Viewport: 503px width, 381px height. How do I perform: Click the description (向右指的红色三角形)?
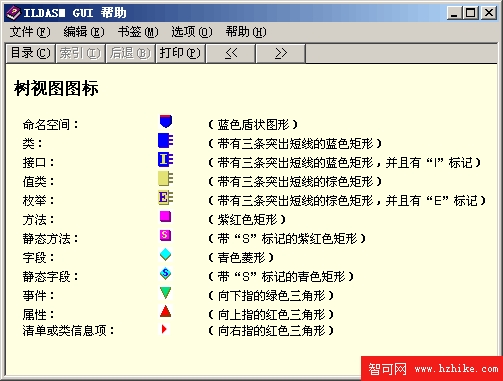pos(271,331)
